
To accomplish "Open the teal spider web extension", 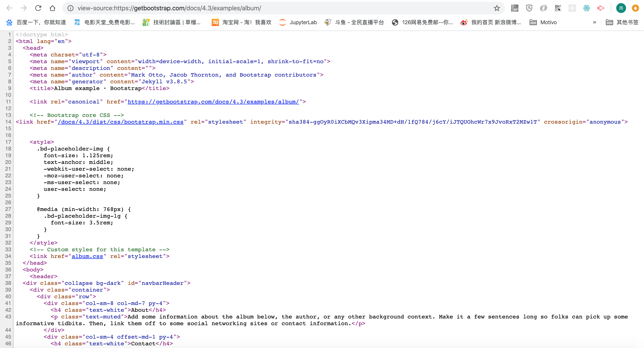I will [587, 8].
